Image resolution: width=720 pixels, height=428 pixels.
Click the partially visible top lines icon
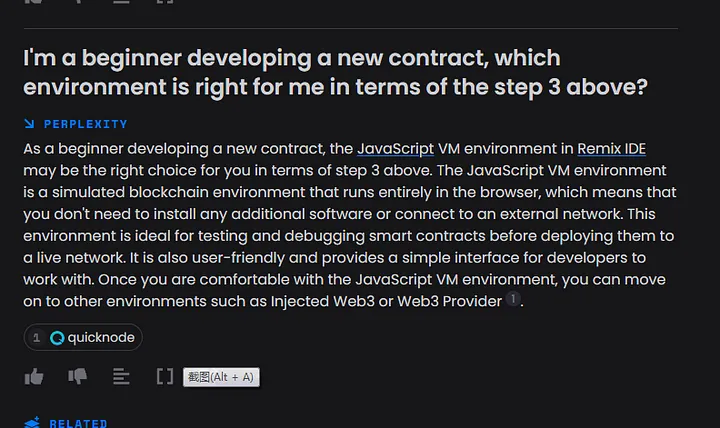tap(121, 2)
